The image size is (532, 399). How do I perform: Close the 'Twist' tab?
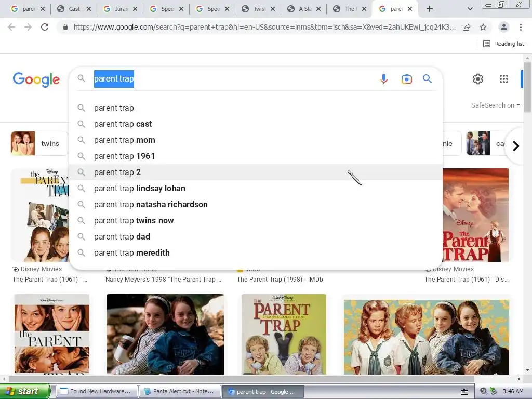pos(273,9)
